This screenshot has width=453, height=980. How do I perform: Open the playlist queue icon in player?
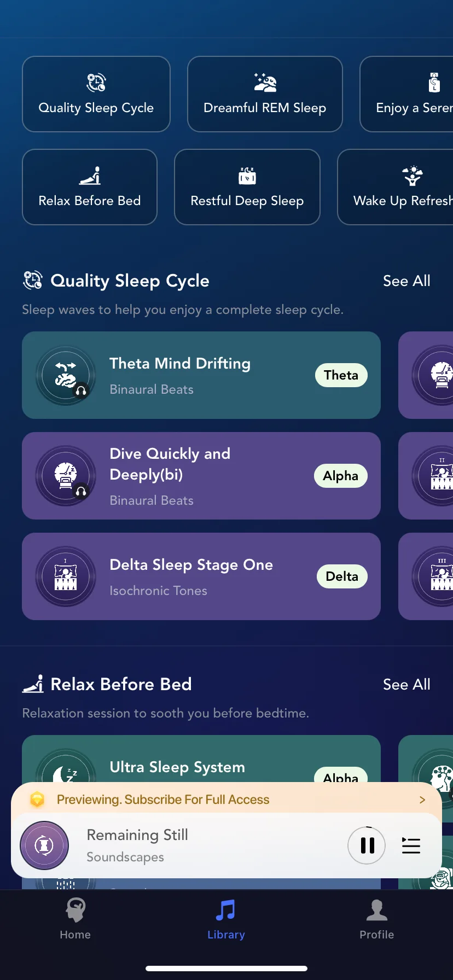pos(411,845)
